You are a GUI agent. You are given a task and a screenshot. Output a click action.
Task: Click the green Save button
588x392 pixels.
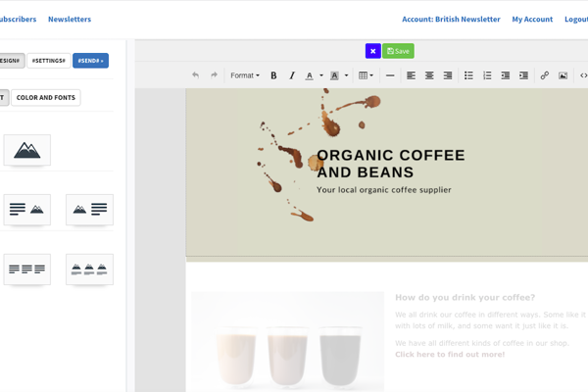click(398, 51)
